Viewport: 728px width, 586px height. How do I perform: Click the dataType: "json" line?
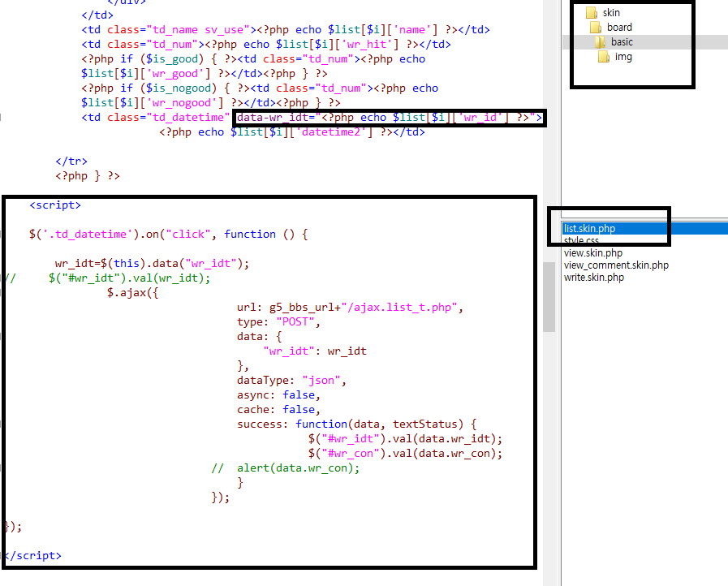(292, 381)
